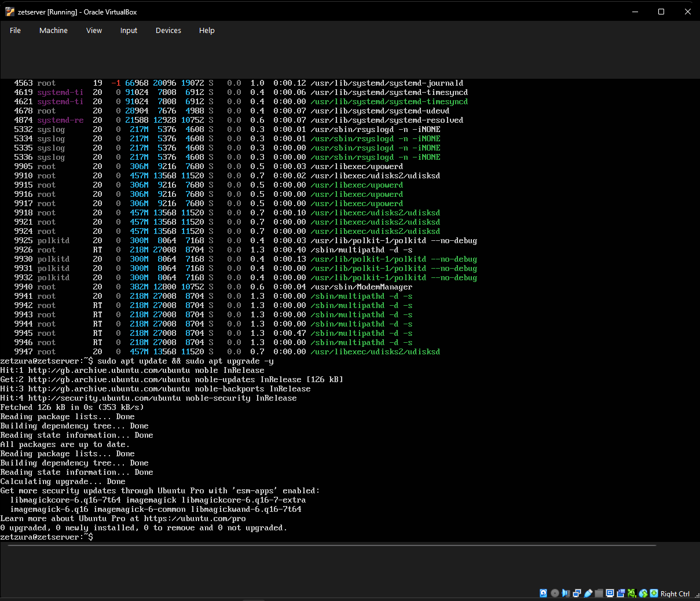The image size is (700, 601).
Task: Open the USB devices status icon
Action: pyautogui.click(x=588, y=593)
